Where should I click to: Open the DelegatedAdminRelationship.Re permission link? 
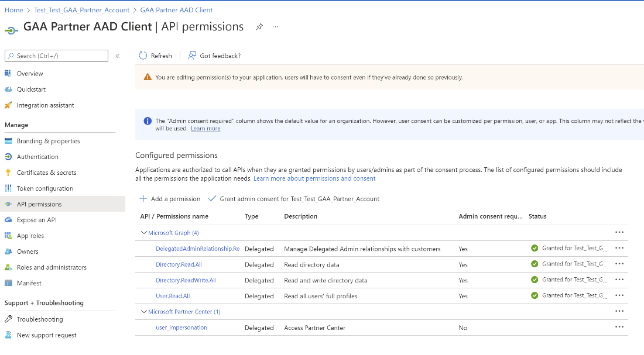coord(197,249)
